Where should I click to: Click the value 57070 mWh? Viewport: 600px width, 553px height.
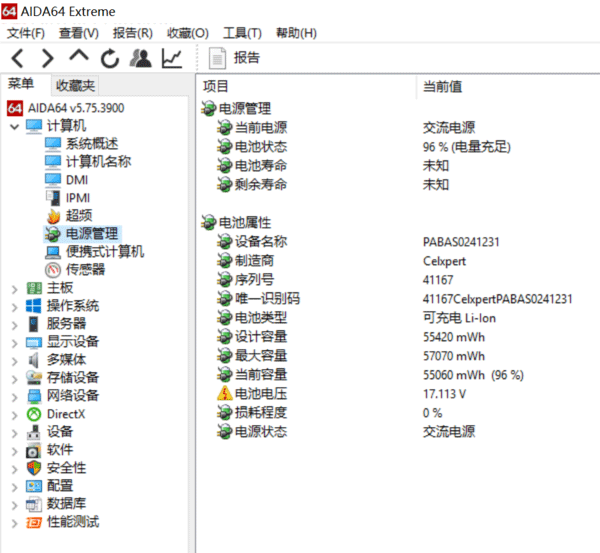point(454,356)
